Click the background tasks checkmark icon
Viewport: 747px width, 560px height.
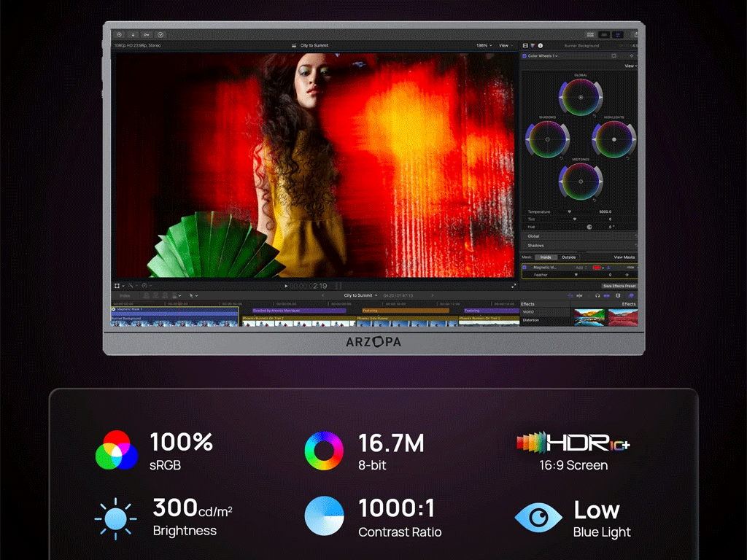click(x=160, y=35)
